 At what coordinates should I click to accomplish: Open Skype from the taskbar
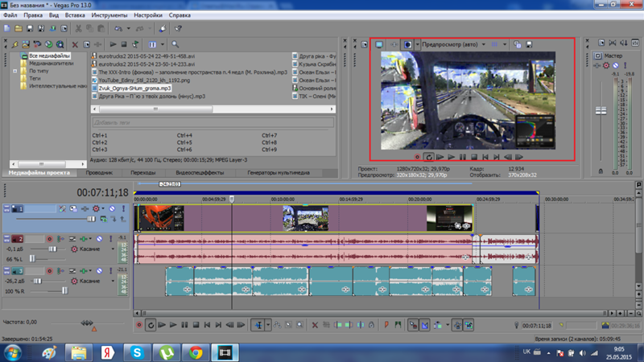click(137, 352)
